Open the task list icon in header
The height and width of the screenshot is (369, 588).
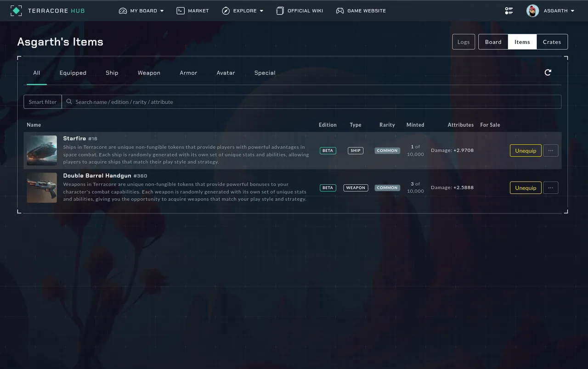point(509,11)
